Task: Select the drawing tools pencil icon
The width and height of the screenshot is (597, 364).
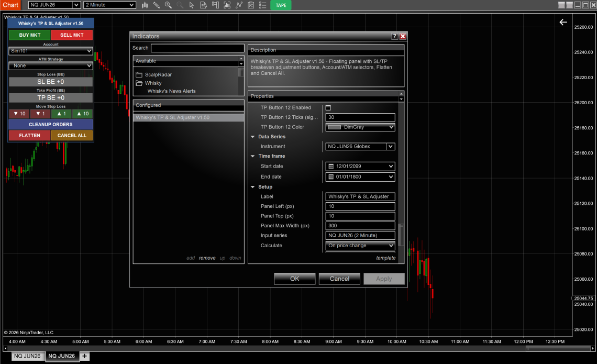Action: [x=156, y=5]
